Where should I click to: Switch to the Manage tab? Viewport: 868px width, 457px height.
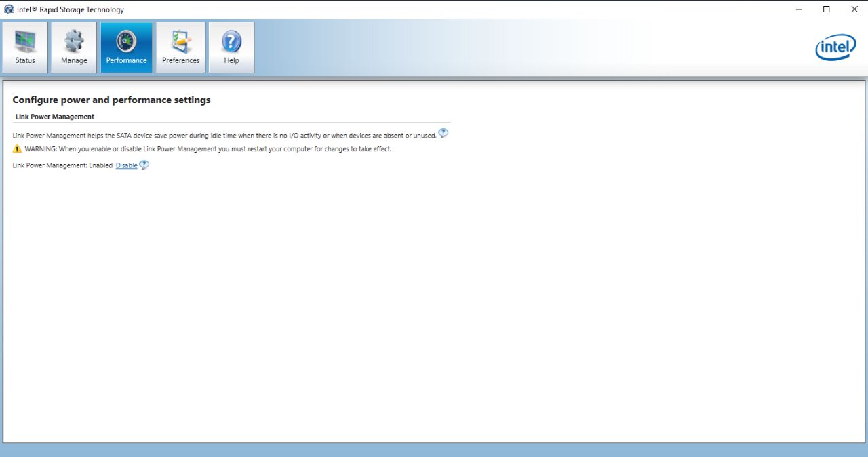pos(74,47)
